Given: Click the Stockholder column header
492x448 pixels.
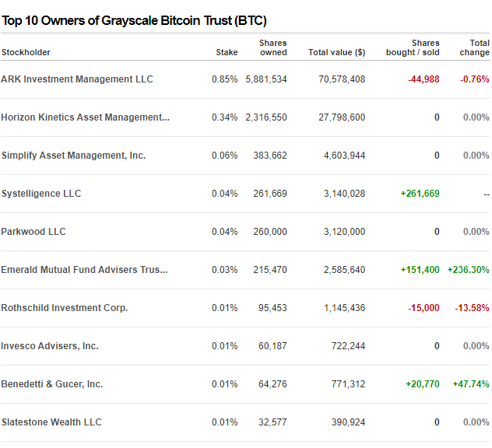Looking at the screenshot, I should [x=26, y=52].
